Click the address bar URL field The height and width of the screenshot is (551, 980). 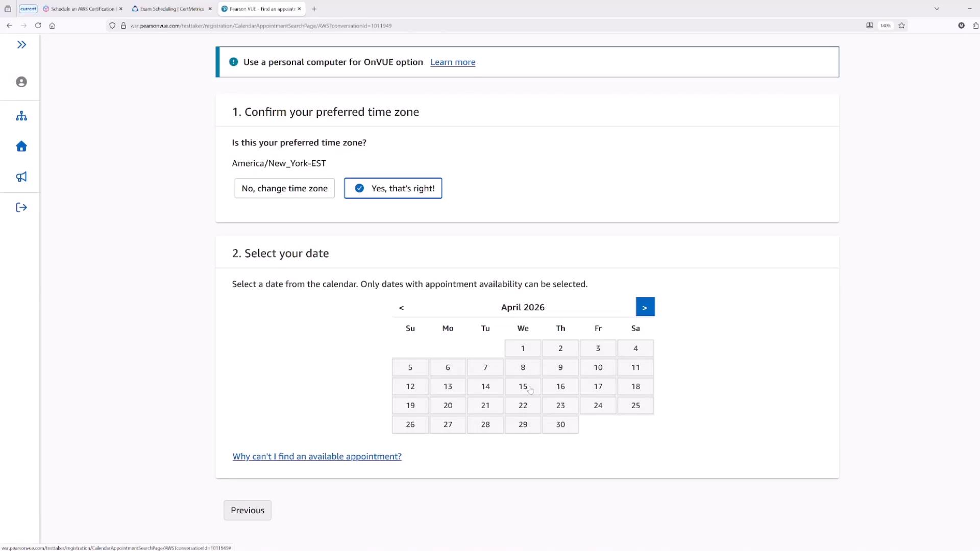(x=490, y=26)
